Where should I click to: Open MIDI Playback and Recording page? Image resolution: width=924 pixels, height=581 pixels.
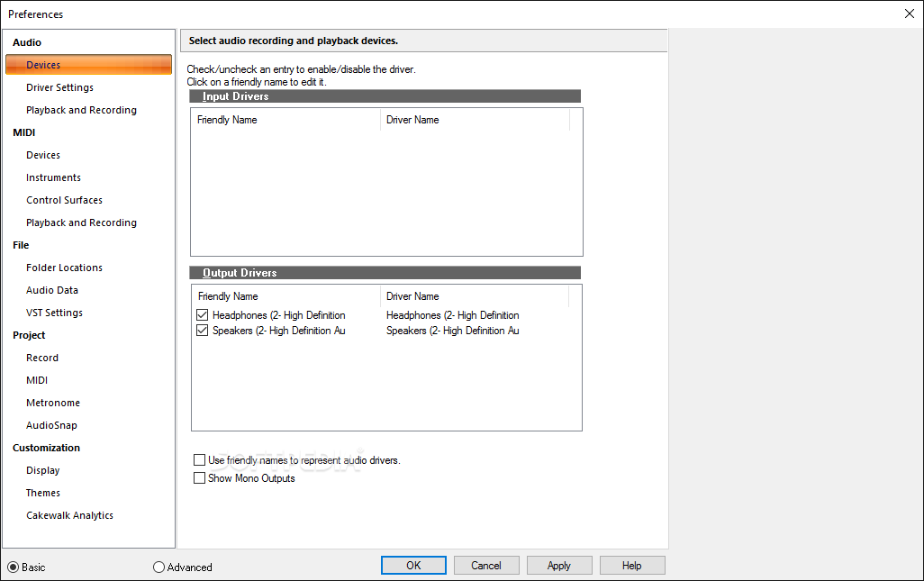[81, 222]
